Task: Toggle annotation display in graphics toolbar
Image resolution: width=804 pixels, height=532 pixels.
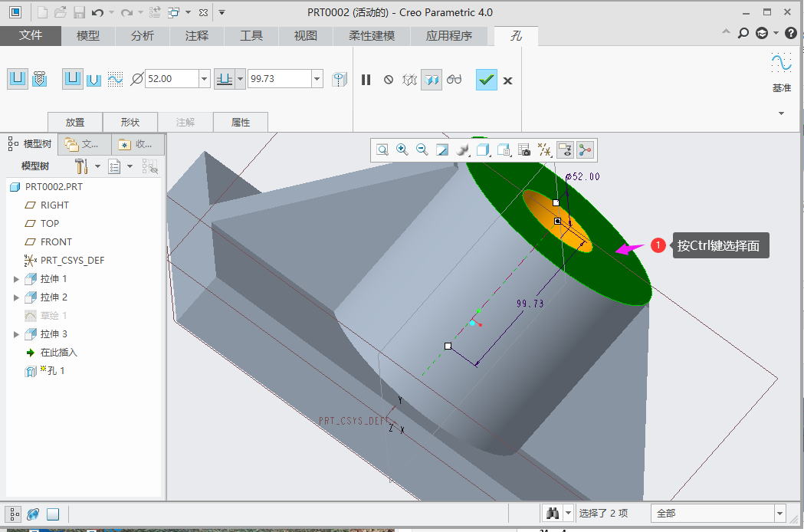Action: click(566, 150)
